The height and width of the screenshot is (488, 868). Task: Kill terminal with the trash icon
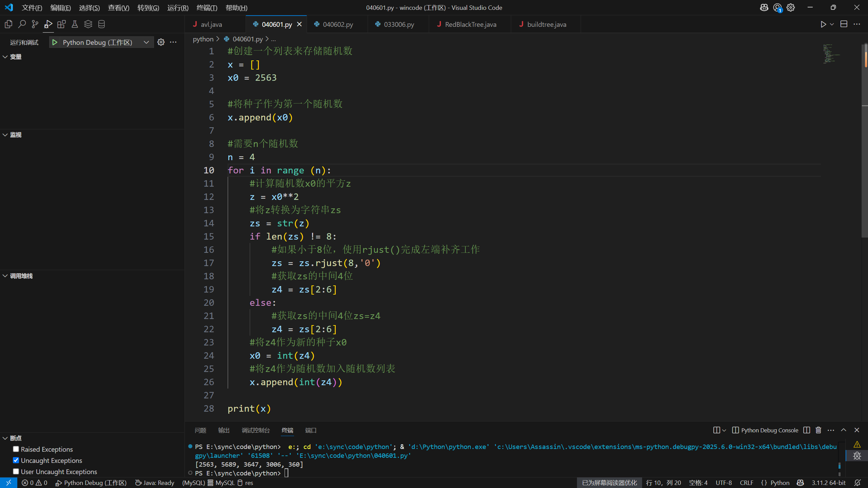(x=818, y=430)
